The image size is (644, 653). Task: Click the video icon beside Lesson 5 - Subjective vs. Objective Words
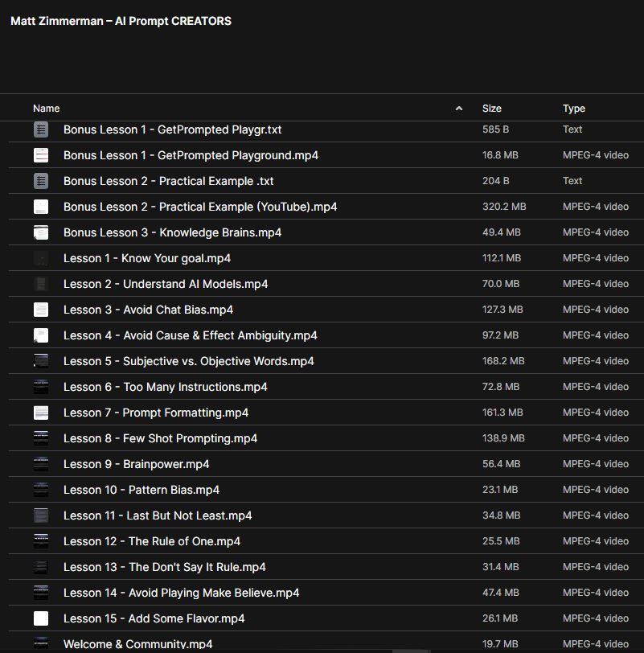coord(41,361)
